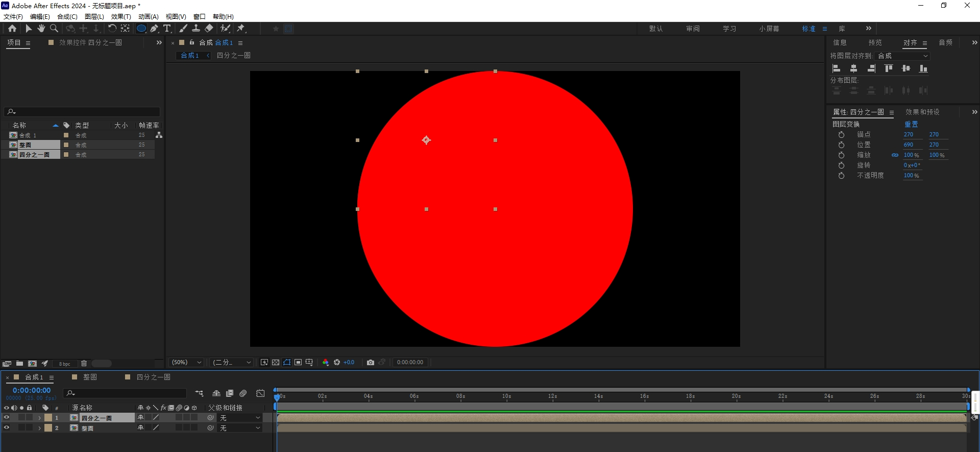This screenshot has width=980, height=452.
Task: Open align layers to 合成 dropdown
Action: [x=902, y=56]
